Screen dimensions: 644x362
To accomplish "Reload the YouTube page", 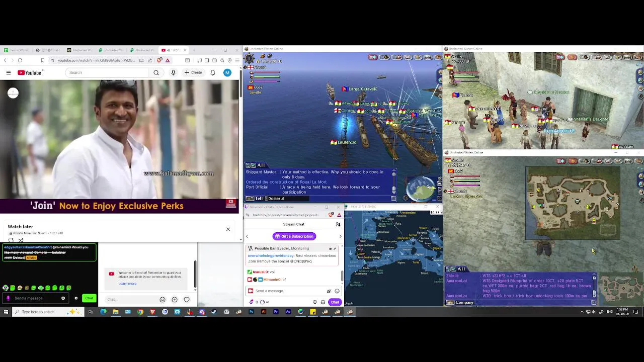I will point(20,60).
